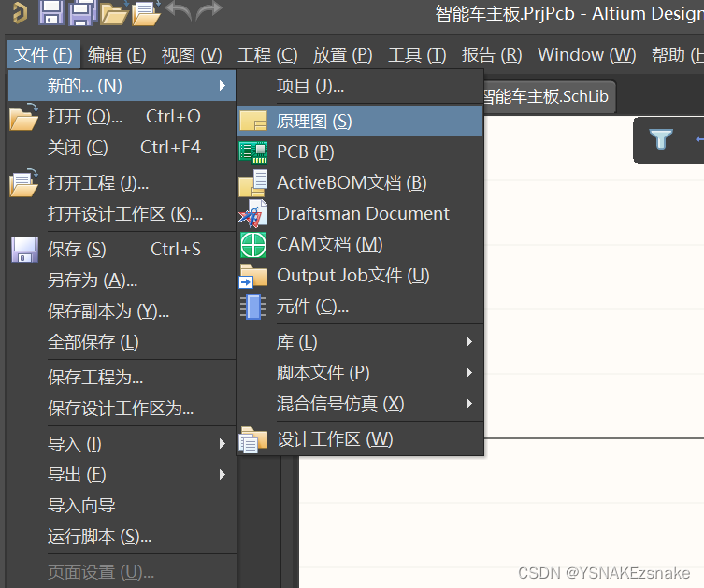The width and height of the screenshot is (704, 588).
Task: Expand the 导出 (E) submenu
Action: [122, 475]
